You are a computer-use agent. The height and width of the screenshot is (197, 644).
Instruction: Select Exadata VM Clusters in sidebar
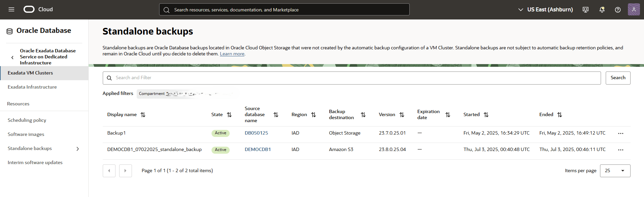click(44, 73)
